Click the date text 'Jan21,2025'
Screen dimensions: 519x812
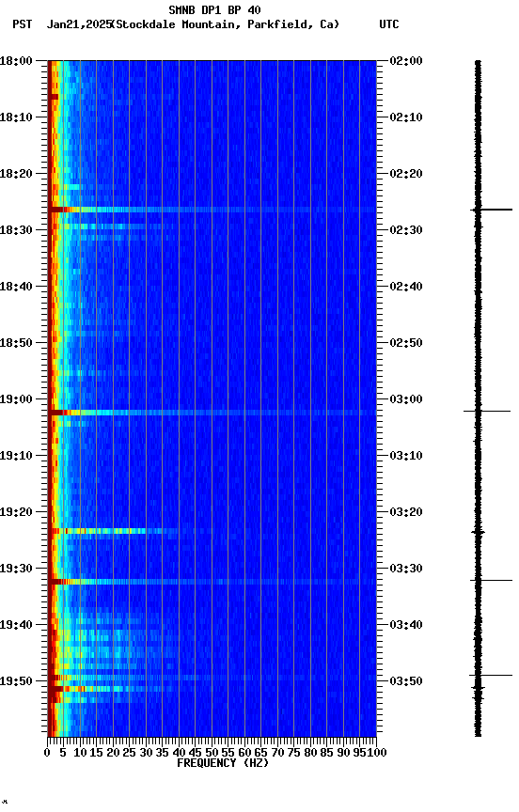coord(79,24)
